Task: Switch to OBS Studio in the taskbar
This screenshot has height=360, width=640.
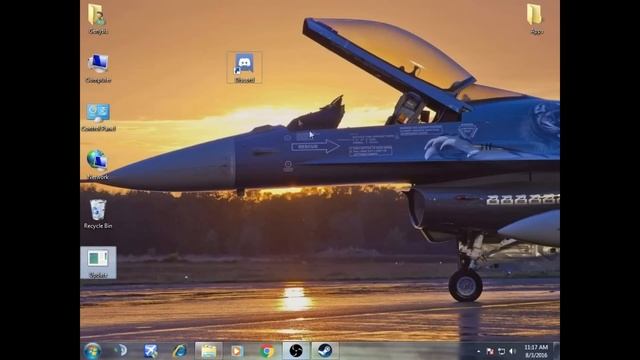Action: [x=296, y=351]
